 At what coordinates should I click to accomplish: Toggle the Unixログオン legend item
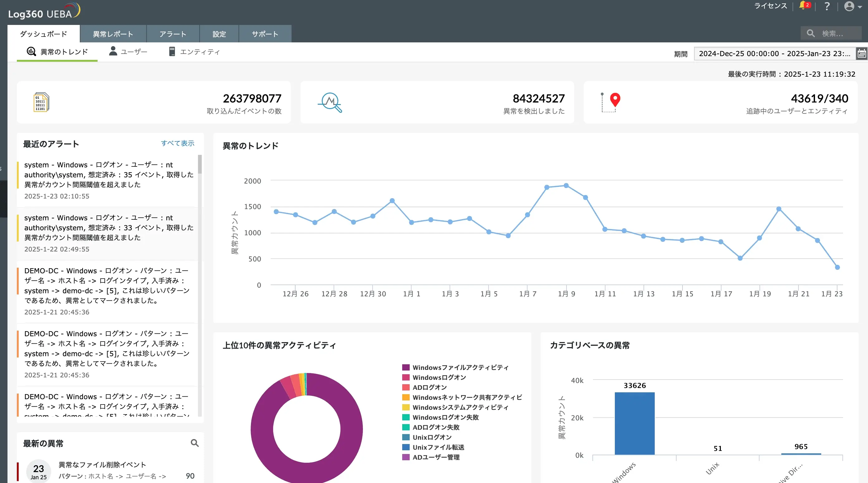point(427,437)
